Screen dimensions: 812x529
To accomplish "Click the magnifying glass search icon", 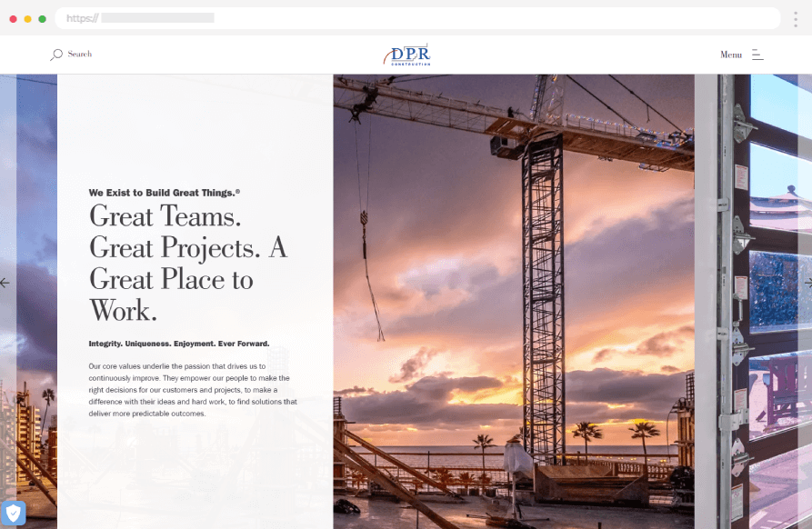I will tap(56, 55).
